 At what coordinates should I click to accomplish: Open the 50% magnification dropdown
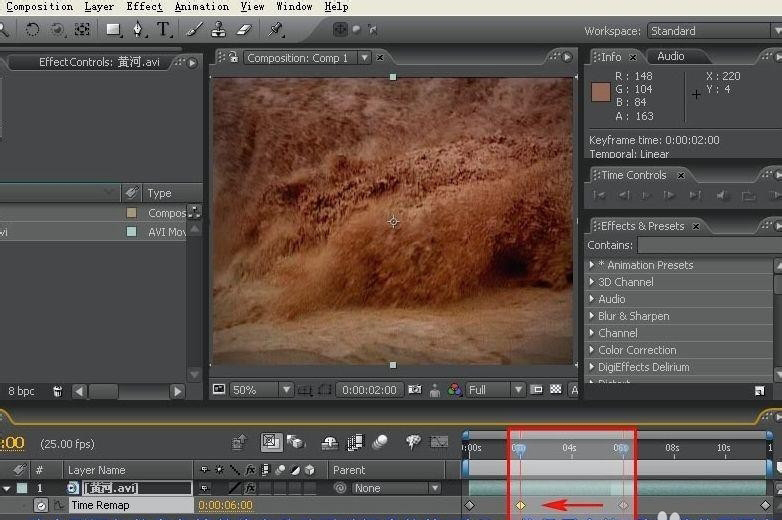262,390
